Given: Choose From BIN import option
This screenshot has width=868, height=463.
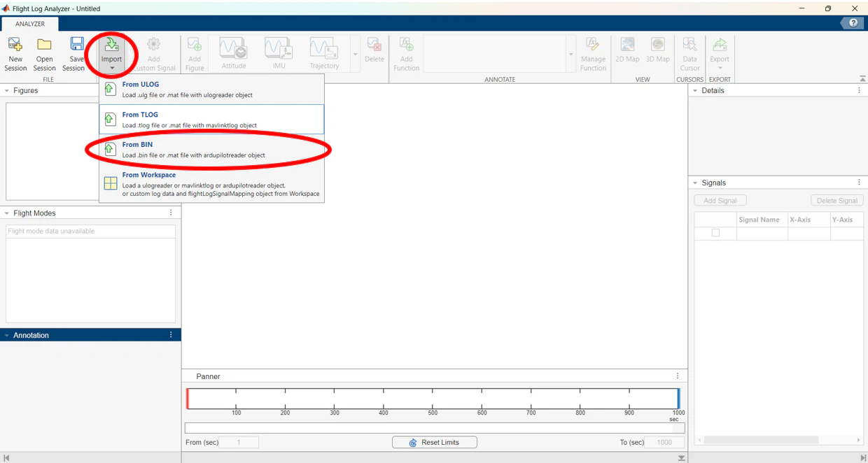Looking at the screenshot, I should coord(211,150).
